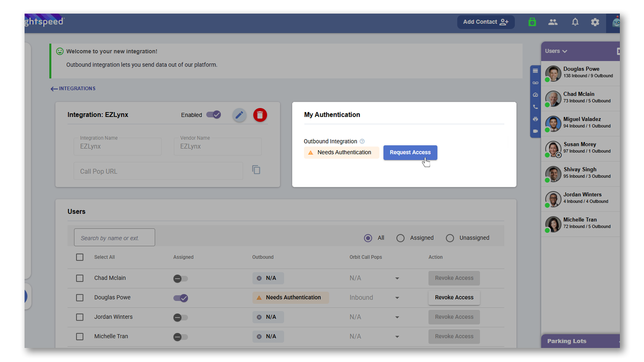
Task: Click the phone icon in side strip
Action: (535, 107)
